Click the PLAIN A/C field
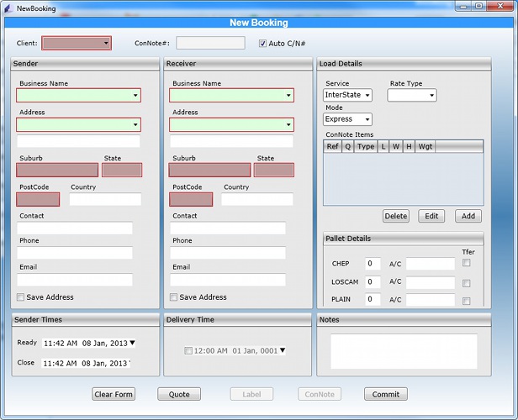 pyautogui.click(x=431, y=300)
